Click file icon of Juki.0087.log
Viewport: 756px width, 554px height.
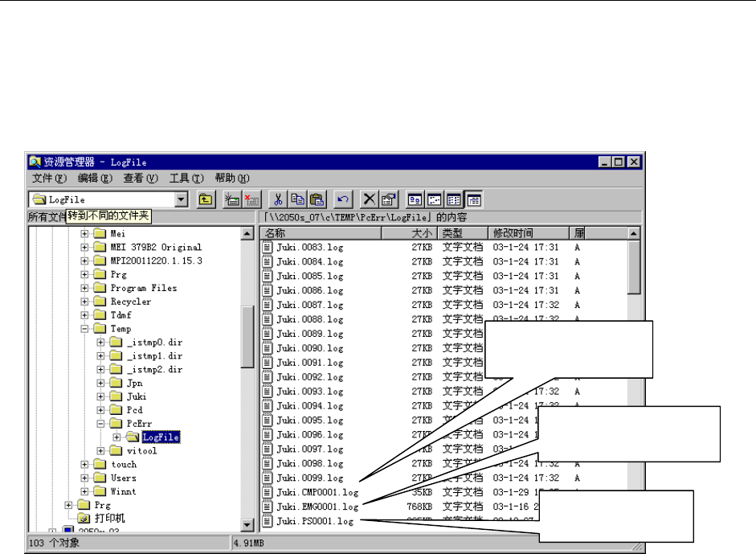coord(267,305)
